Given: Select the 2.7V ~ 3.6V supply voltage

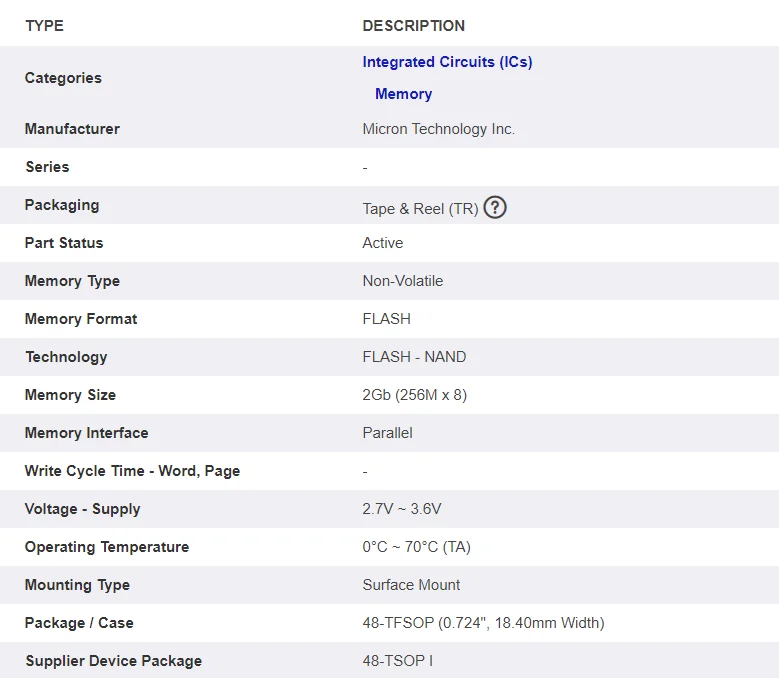Looking at the screenshot, I should (x=401, y=509).
